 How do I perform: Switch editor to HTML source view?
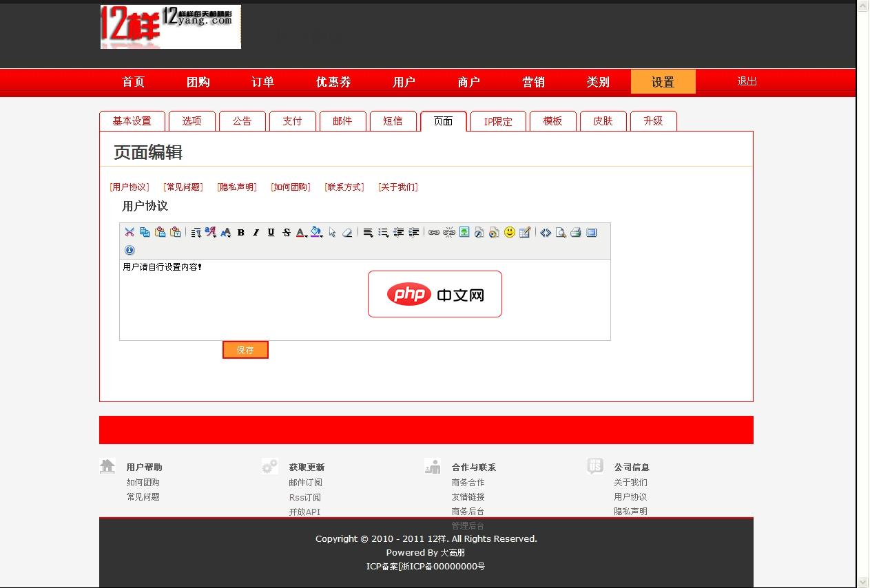click(x=546, y=233)
